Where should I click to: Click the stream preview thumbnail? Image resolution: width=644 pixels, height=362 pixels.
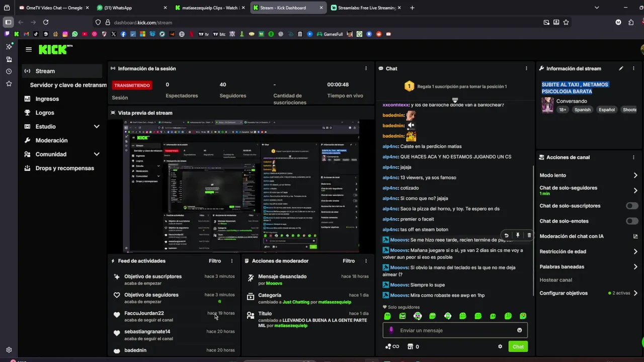pyautogui.click(x=242, y=186)
